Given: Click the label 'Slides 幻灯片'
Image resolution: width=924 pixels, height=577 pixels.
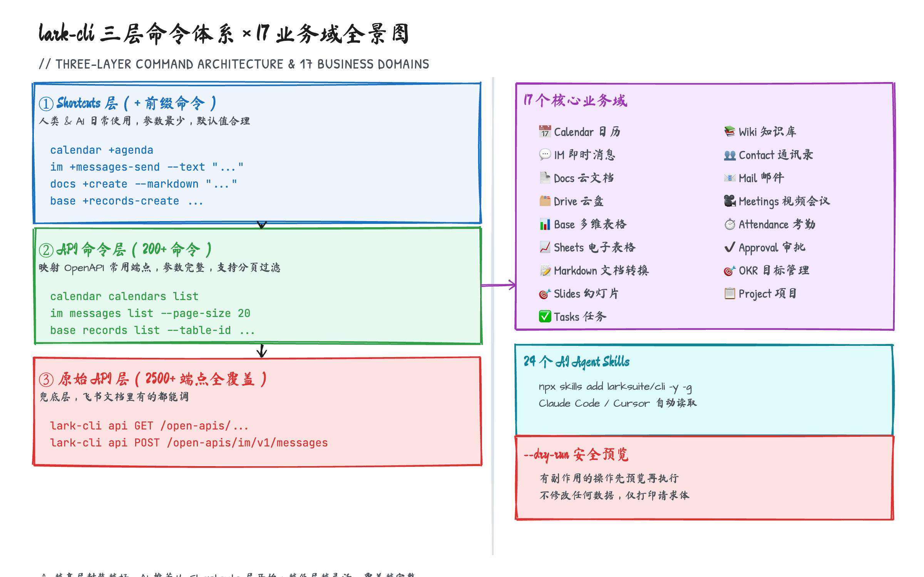Looking at the screenshot, I should point(586,294).
